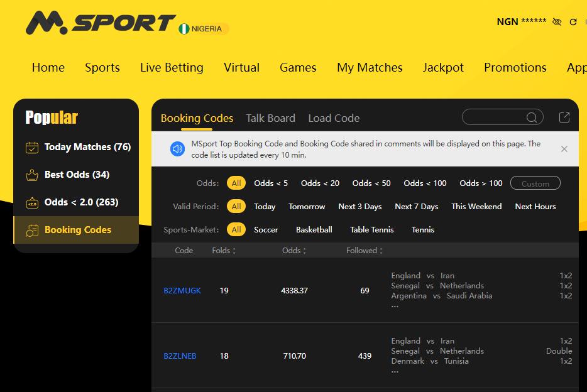Sort booking codes by Odds column
The width and height of the screenshot is (587, 392).
(x=294, y=251)
